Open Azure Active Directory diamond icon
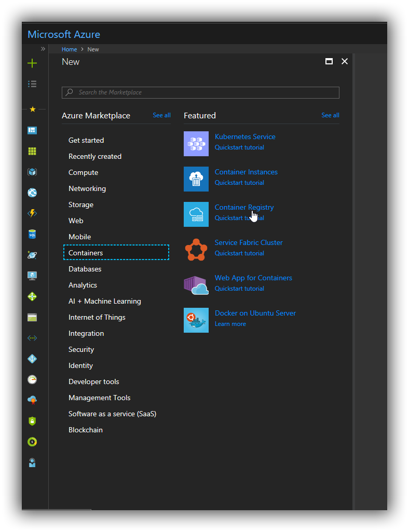This screenshot has height=532, width=409. tap(32, 359)
